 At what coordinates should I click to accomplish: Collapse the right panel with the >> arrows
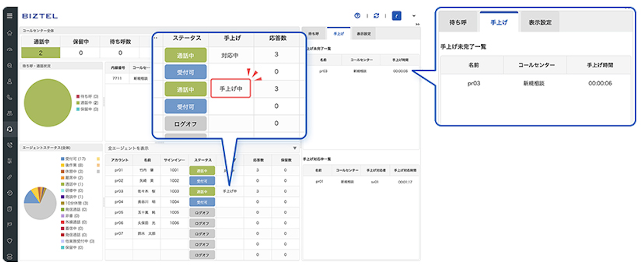pos(417,24)
